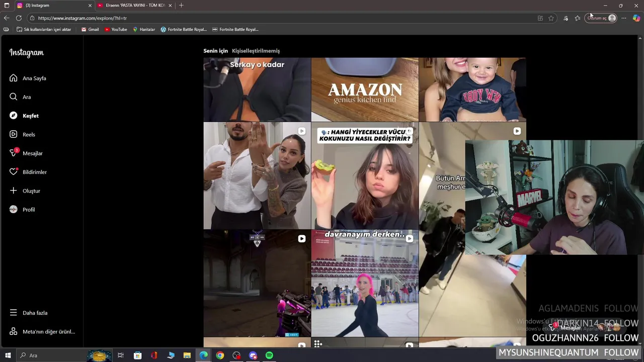
Task: Click the Oturum aç sign-in button
Action: point(601,18)
